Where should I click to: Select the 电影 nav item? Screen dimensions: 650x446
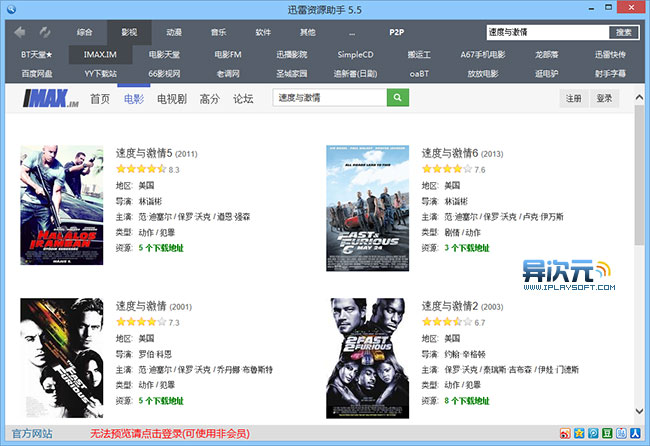point(134,99)
